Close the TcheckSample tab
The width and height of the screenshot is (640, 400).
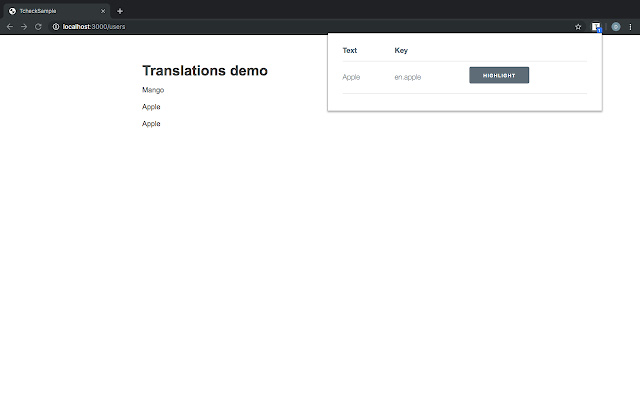tap(103, 11)
